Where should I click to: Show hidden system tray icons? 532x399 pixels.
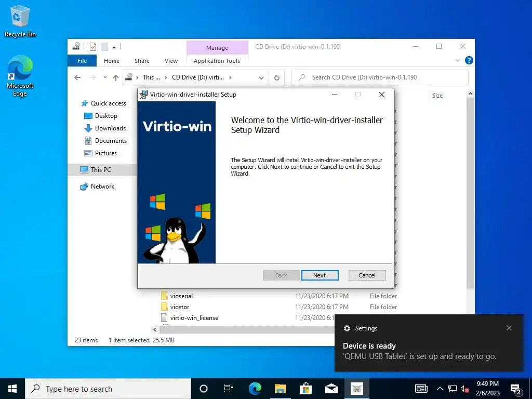440,389
